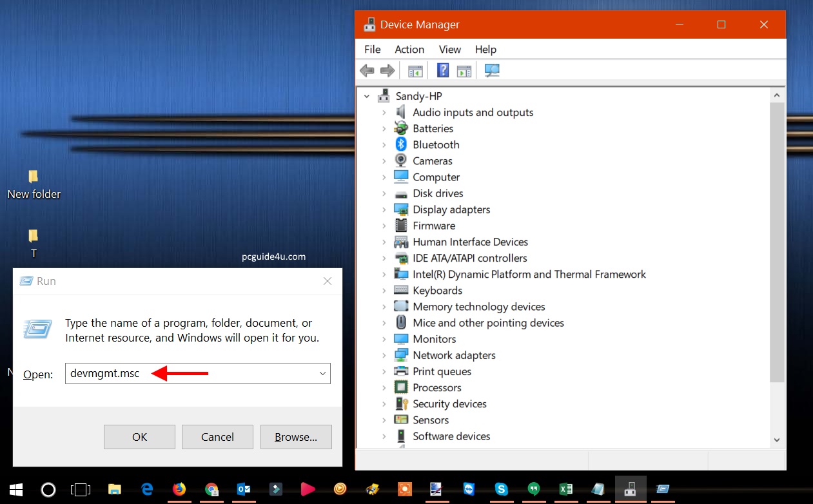Click the Scan for hardware changes icon
This screenshot has height=504, width=813.
492,71
